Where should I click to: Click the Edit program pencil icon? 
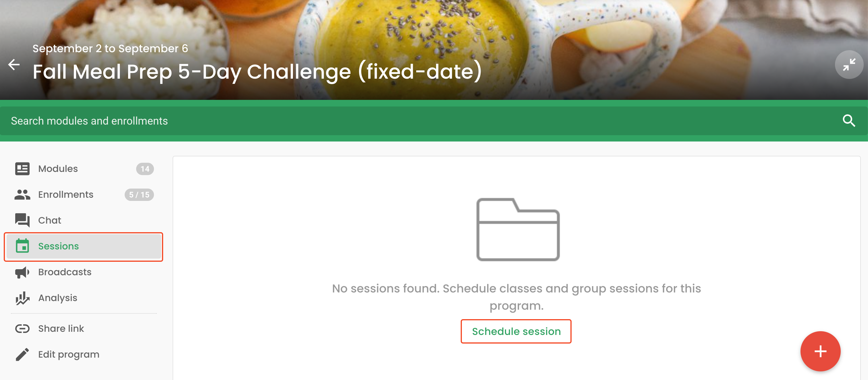tap(22, 354)
